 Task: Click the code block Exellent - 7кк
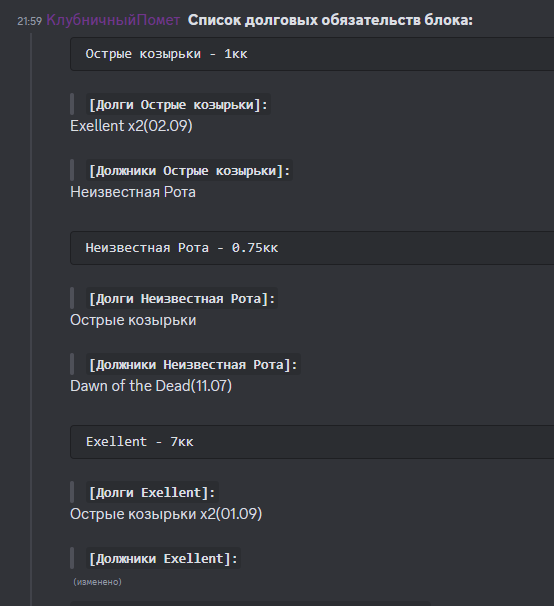pyautogui.click(x=312, y=442)
